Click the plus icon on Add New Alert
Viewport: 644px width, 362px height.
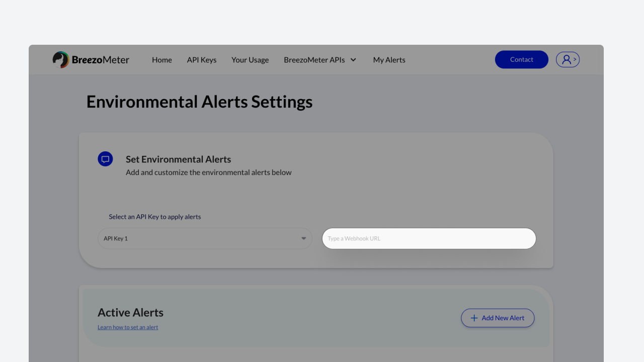(473, 318)
